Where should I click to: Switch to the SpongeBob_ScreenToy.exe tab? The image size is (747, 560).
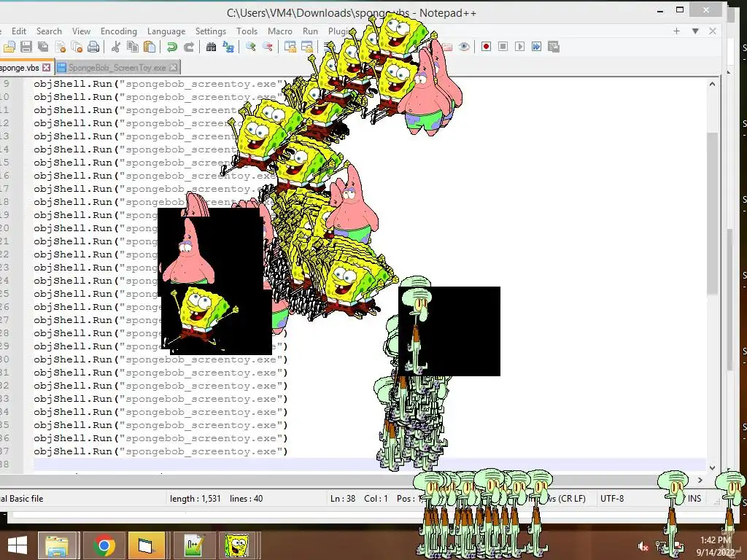click(117, 68)
